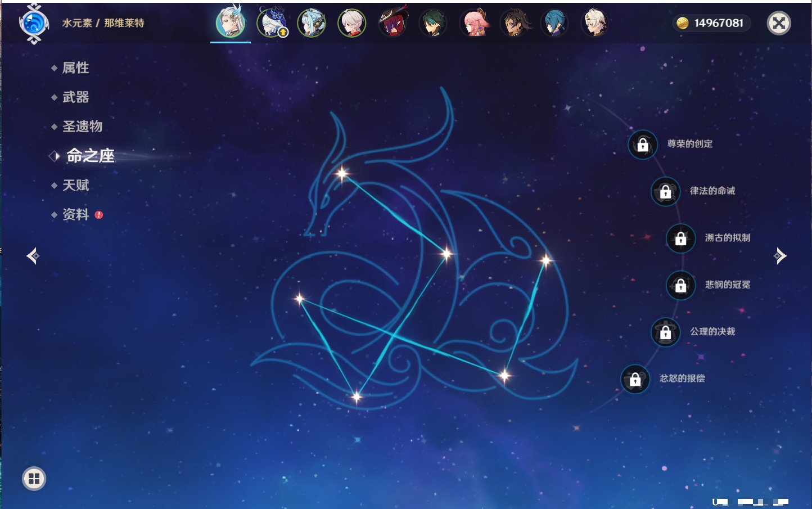View 资料 profile with red alert
812x509 pixels.
[x=75, y=214]
